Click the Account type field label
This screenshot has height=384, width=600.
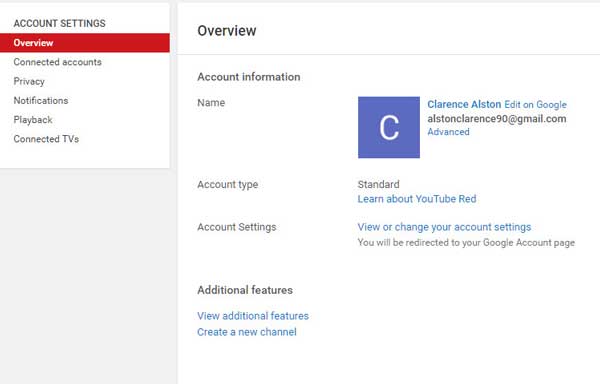(x=228, y=185)
